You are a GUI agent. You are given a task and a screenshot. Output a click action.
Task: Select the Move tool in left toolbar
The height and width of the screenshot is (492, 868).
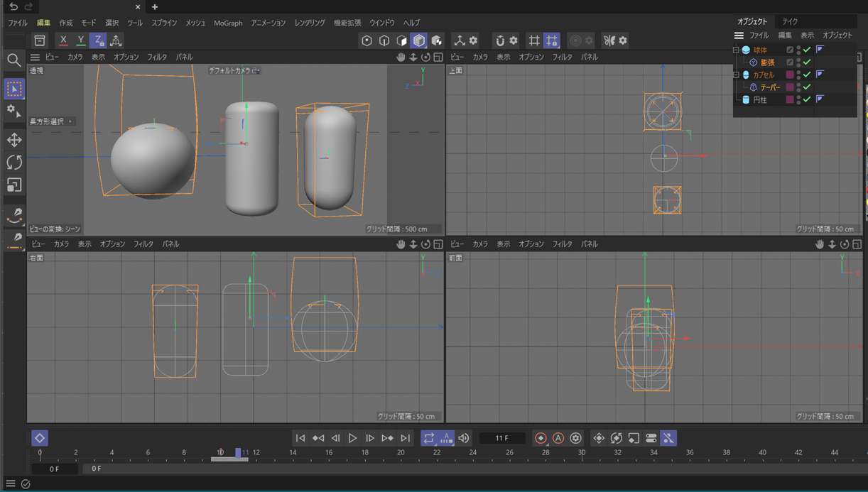[x=13, y=140]
